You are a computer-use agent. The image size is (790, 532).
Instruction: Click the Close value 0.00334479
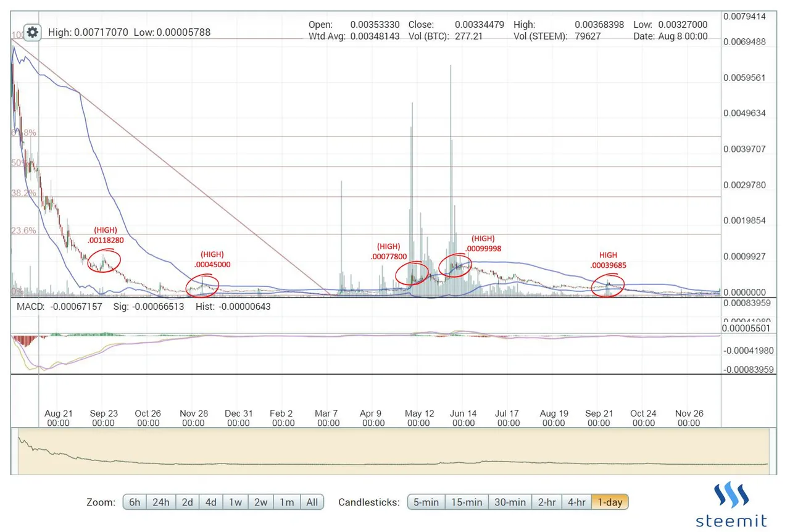pyautogui.click(x=480, y=25)
